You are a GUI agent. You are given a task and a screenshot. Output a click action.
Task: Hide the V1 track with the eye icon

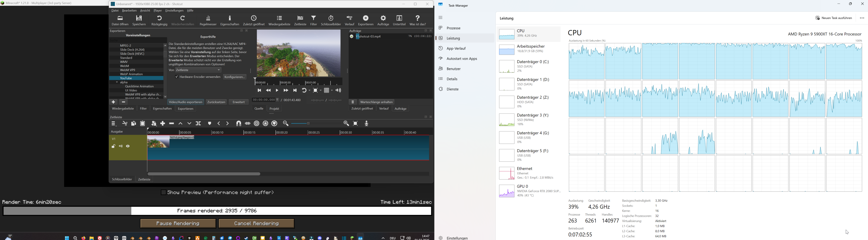[128, 147]
